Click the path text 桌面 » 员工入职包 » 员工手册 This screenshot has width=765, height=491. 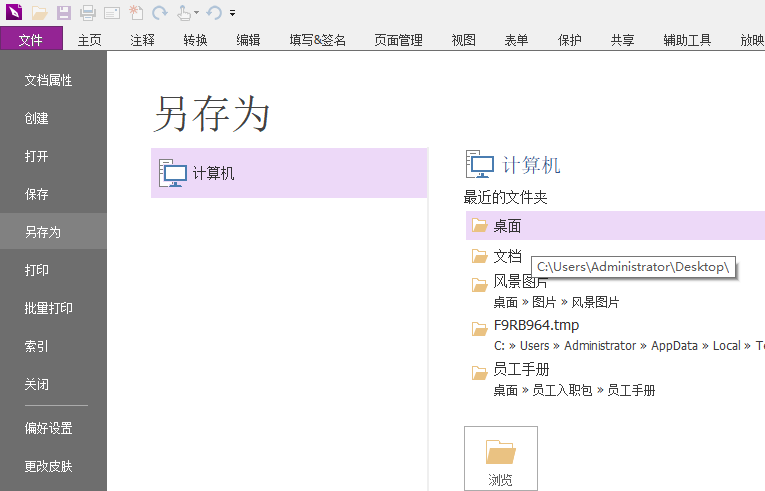[574, 390]
